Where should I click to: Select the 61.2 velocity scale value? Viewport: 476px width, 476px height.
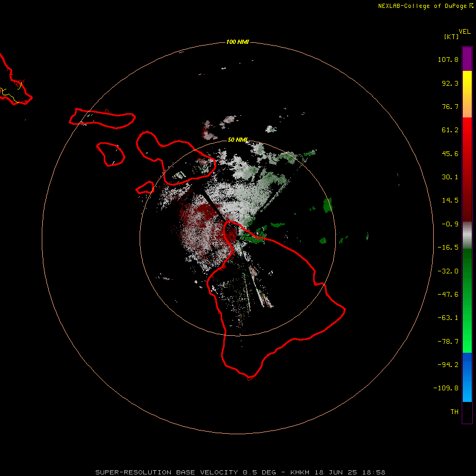click(450, 130)
